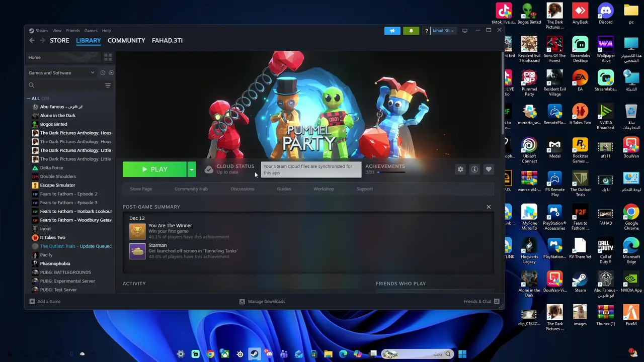Click the question mark help icon
This screenshot has width=644, height=362.
tap(426, 31)
